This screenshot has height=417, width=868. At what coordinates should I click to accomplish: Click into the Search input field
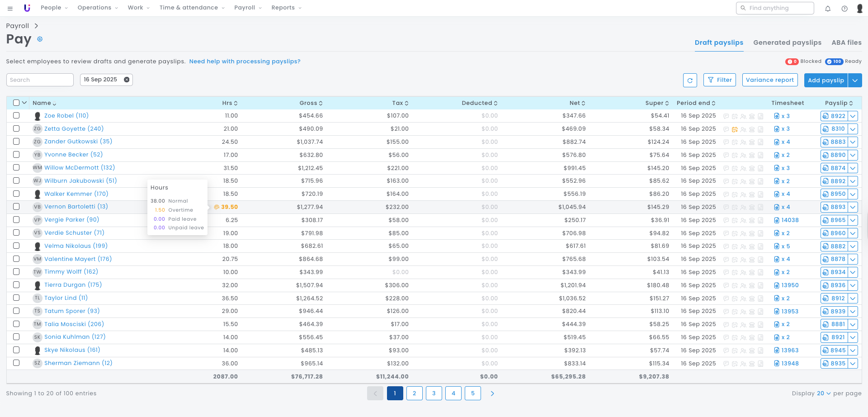point(40,80)
